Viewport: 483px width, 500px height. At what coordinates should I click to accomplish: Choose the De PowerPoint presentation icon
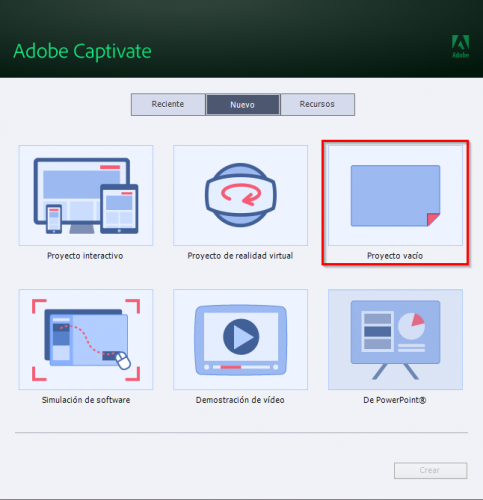[x=395, y=339]
